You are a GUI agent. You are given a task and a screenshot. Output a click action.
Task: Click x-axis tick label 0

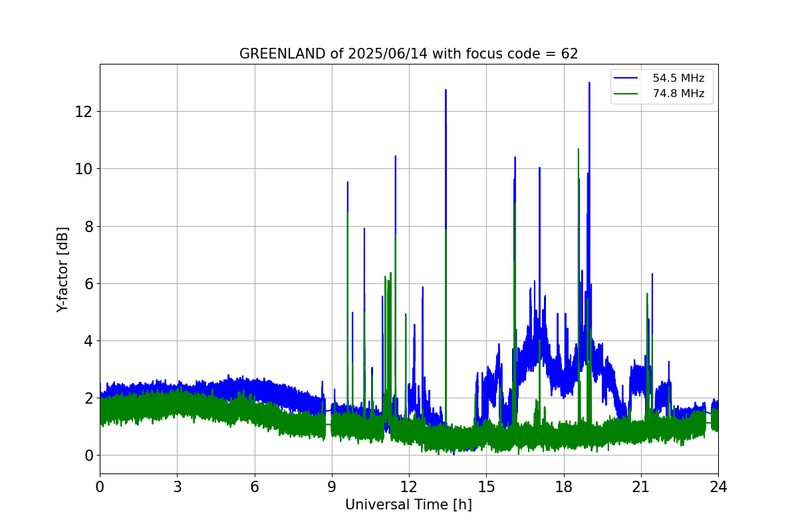click(100, 487)
